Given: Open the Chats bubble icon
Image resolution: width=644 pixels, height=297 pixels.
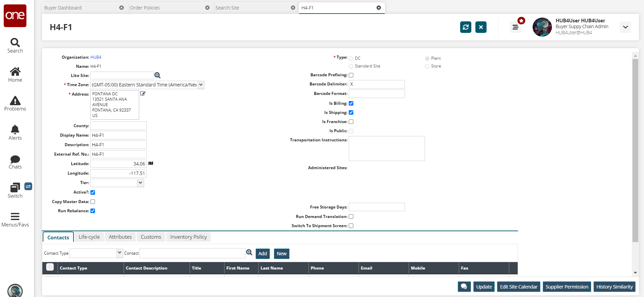Looking at the screenshot, I should [x=15, y=159].
